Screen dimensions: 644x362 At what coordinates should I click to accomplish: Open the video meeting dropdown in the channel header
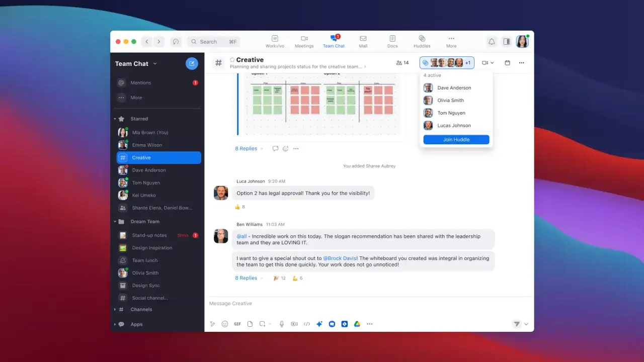(x=488, y=63)
